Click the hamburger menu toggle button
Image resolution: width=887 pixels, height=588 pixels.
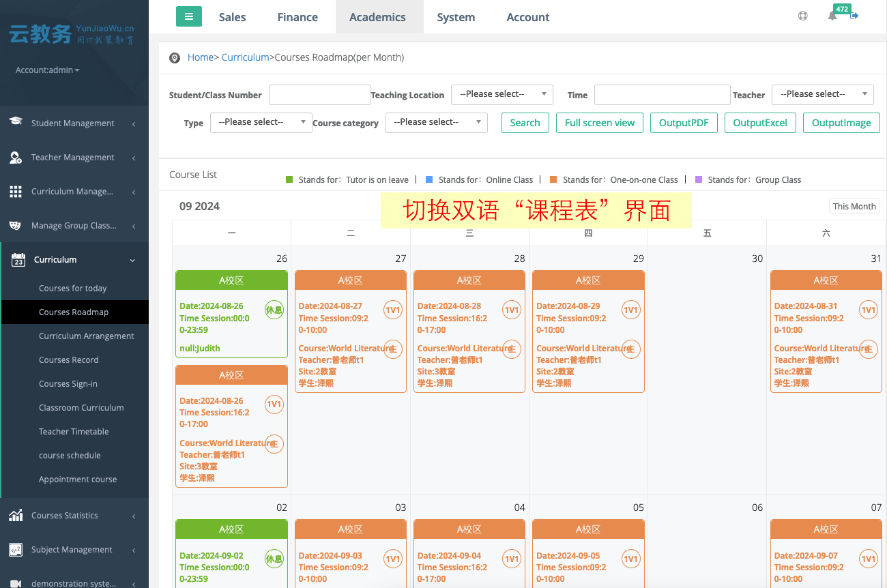coord(189,16)
